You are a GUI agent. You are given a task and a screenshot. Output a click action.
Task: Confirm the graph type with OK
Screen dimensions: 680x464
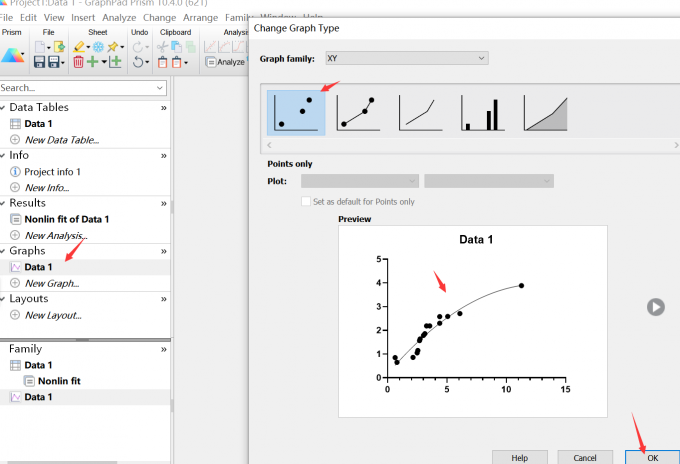653,457
